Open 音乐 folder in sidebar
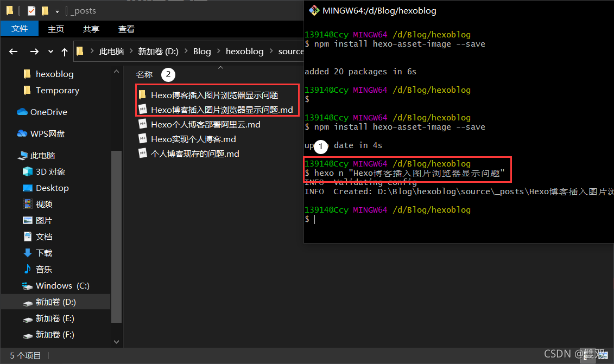This screenshot has height=364, width=614. click(x=43, y=269)
